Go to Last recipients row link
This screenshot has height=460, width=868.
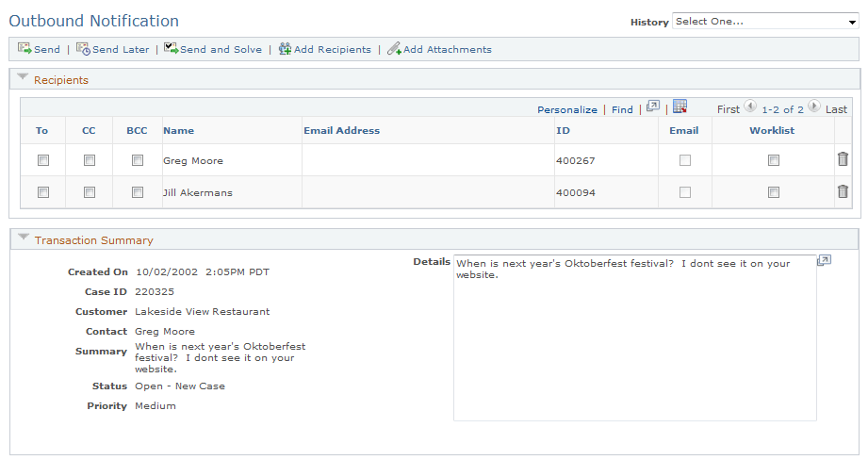[836, 109]
